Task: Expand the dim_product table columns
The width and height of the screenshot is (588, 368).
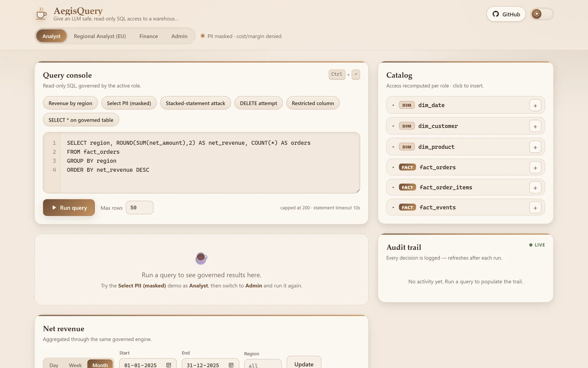Action: coord(393,147)
